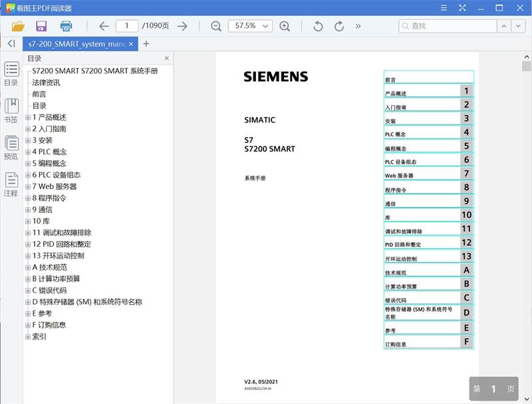Screen dimensions: 532x404
Task: Select E 参考 in the outline
Action: [42, 313]
